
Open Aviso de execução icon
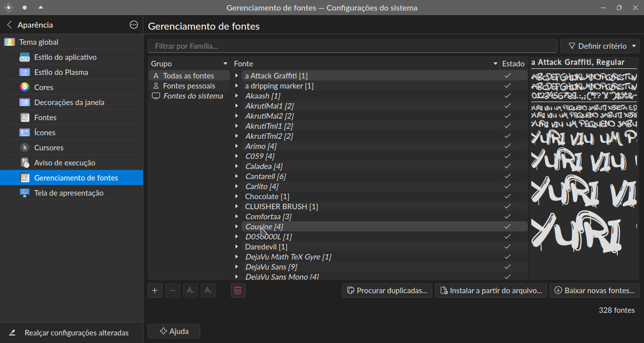point(25,163)
